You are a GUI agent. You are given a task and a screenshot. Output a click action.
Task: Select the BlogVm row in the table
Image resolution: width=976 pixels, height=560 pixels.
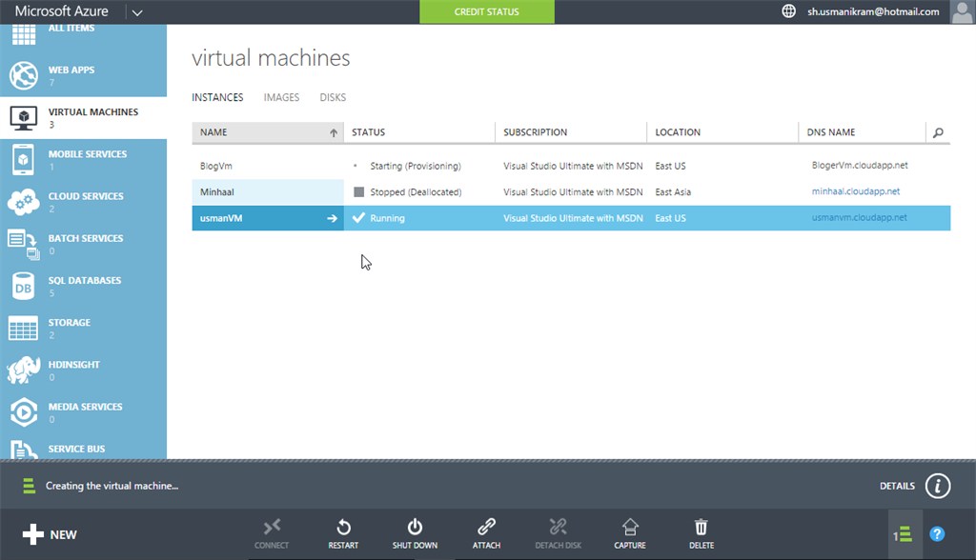(216, 166)
